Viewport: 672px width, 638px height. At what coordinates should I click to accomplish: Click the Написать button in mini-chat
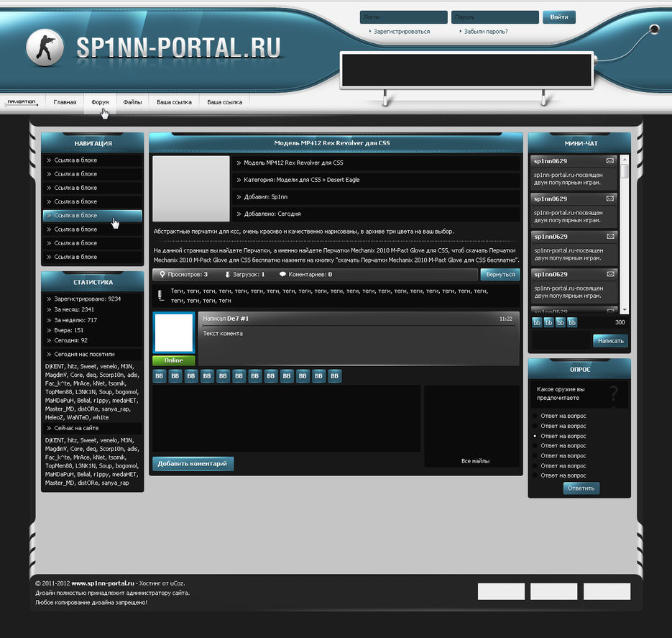pos(610,341)
